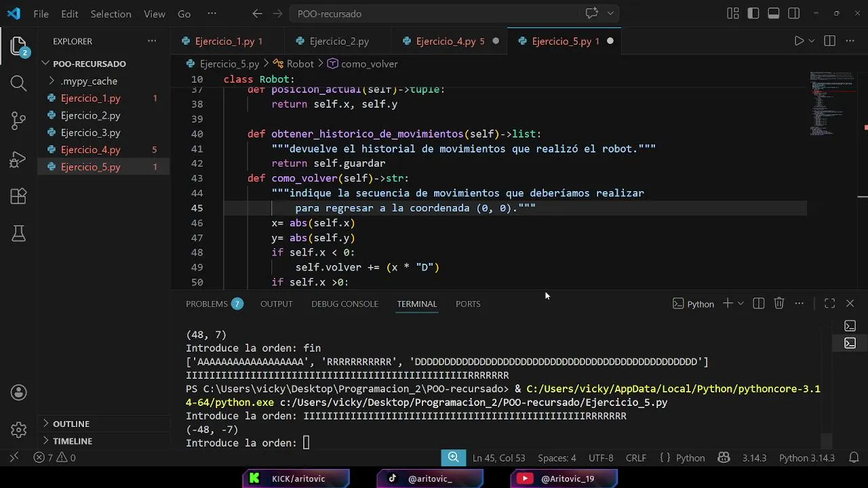868x488 pixels.
Task: Switch to the Ejercicio_2.py editor tab
Action: click(339, 41)
